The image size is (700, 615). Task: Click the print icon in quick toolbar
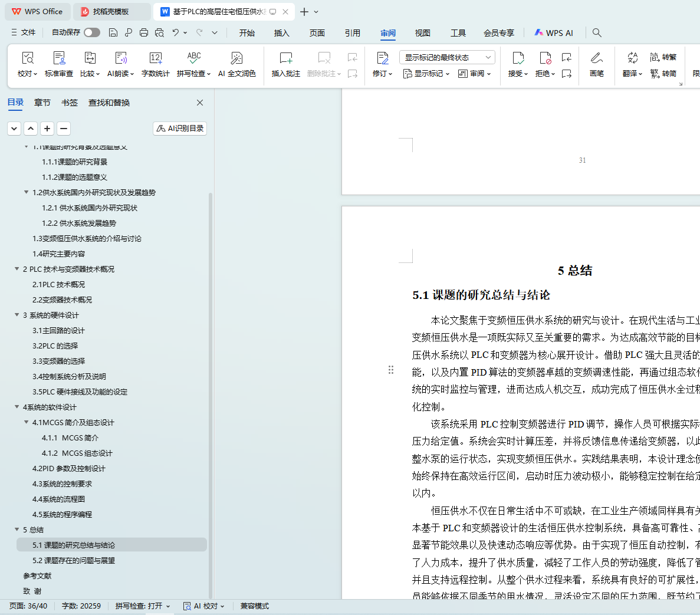click(x=144, y=32)
